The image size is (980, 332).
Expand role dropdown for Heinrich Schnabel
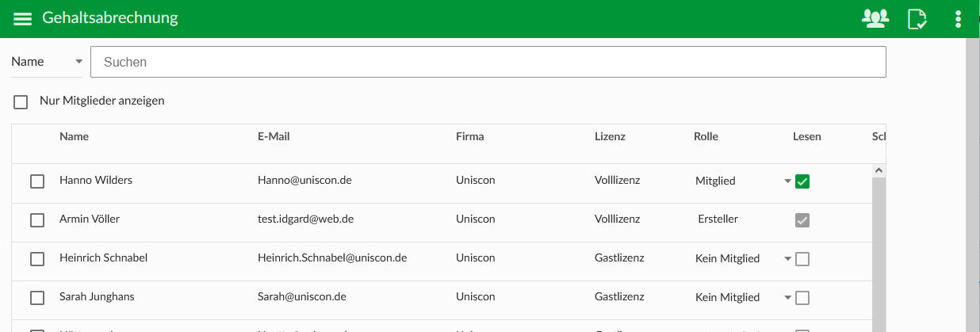[x=787, y=259]
